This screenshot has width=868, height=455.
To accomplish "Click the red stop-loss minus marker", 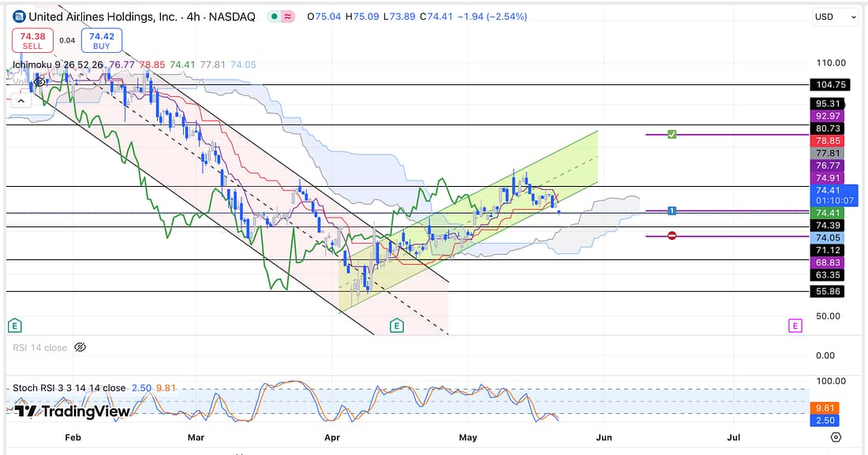I will click(x=672, y=236).
